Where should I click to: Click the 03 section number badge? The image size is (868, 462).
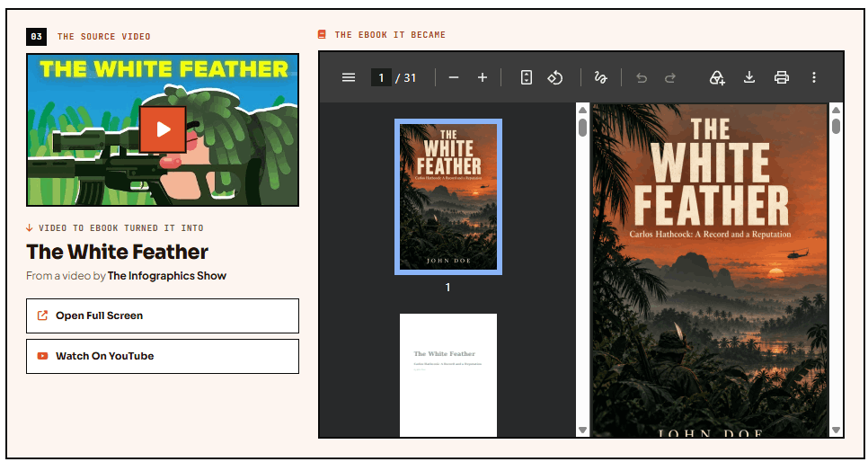37,37
